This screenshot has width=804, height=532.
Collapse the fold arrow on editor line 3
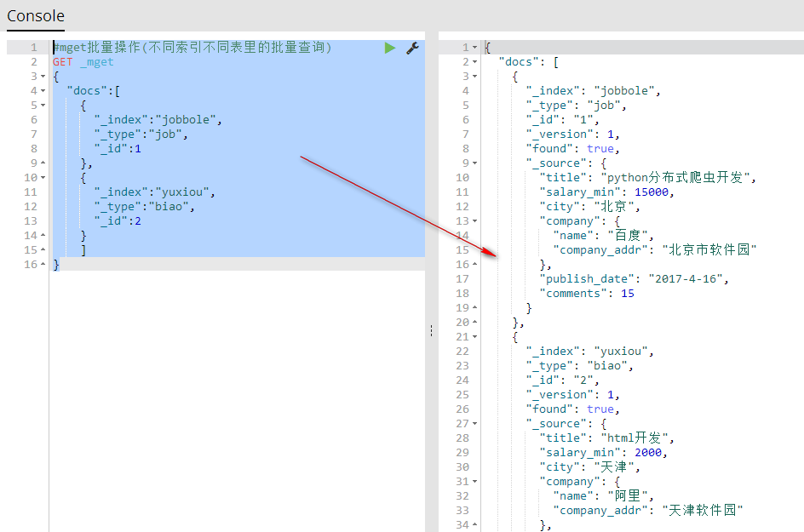pyautogui.click(x=43, y=77)
